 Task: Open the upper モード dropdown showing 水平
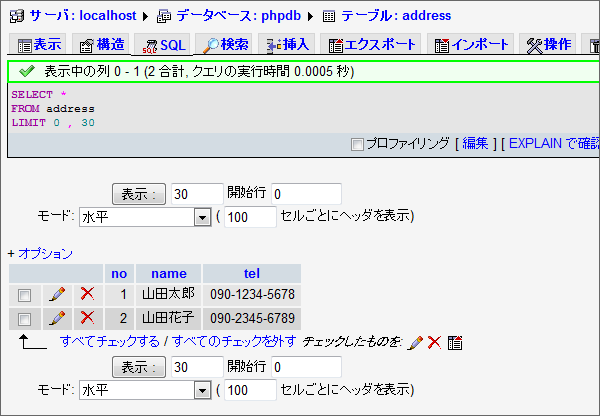click(145, 217)
